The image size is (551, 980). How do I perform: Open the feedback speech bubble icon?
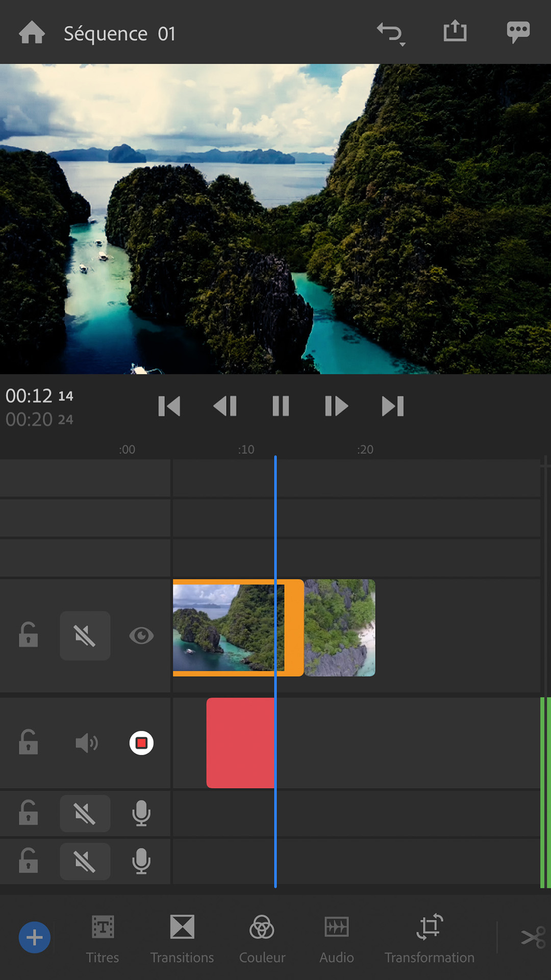point(518,32)
